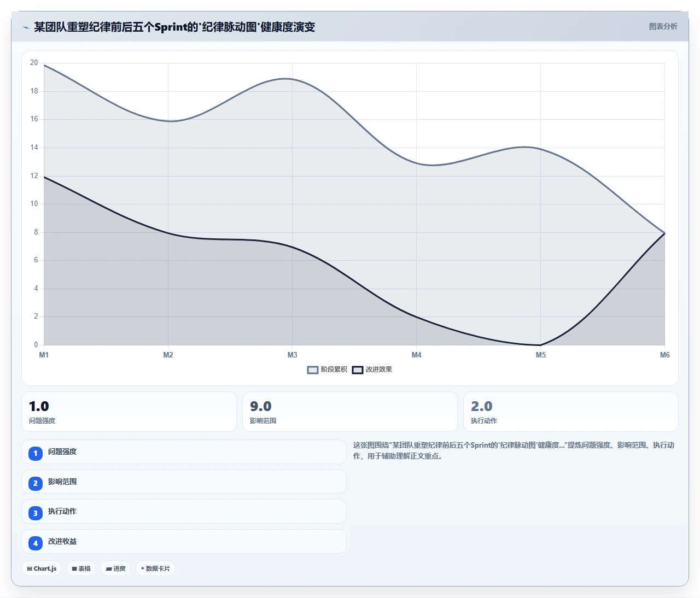
Task: Click the M3 label on the x-axis
Action: pos(293,355)
